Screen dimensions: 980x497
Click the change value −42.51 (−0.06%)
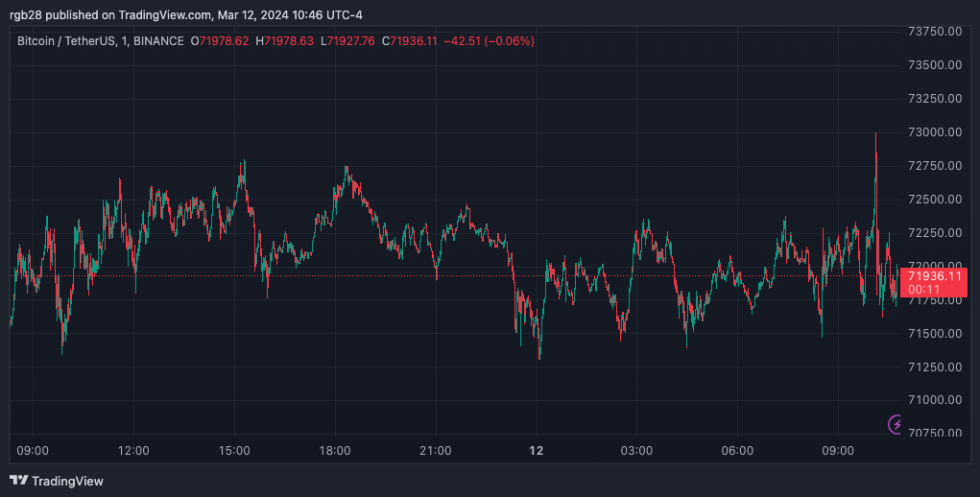(x=489, y=41)
